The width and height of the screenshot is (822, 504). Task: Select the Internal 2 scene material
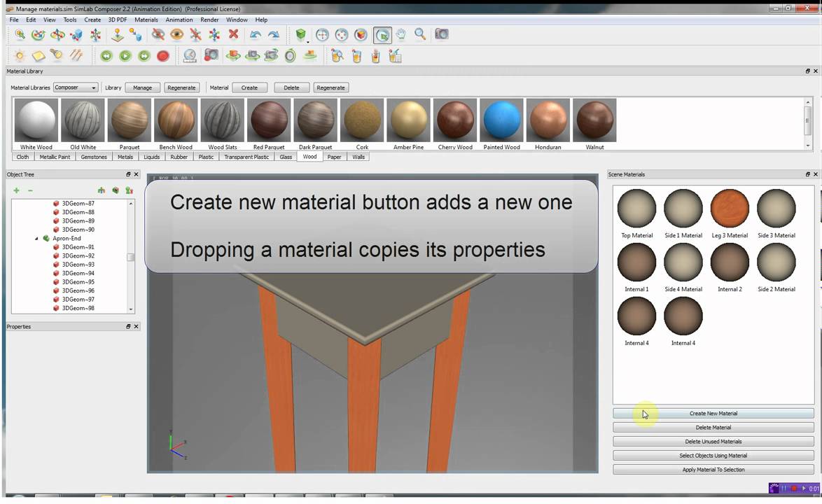click(x=730, y=262)
